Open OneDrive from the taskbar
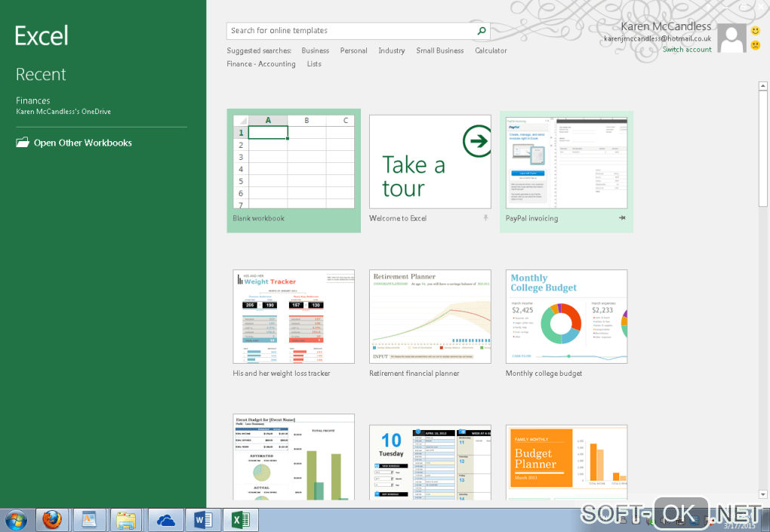The width and height of the screenshot is (770, 532). 165,520
